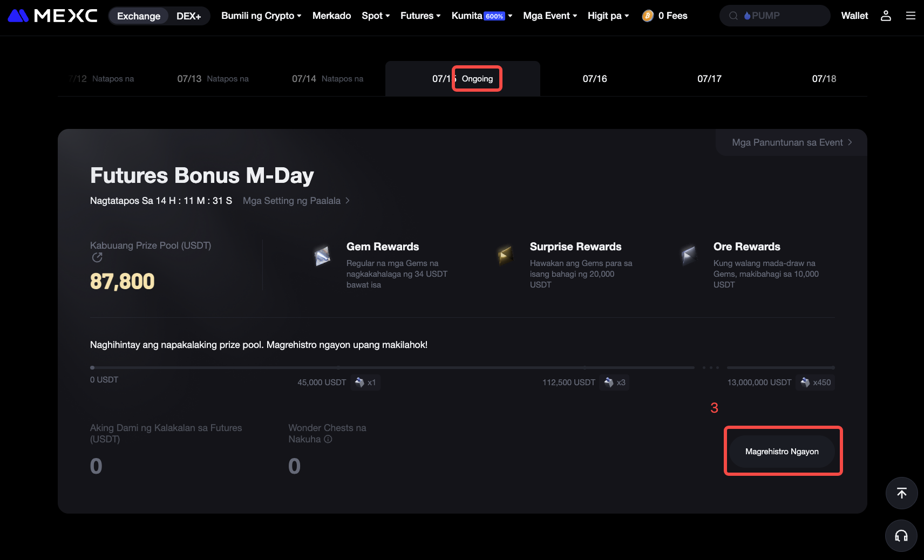Image resolution: width=924 pixels, height=560 pixels.
Task: Select the 07/17 date tab
Action: [x=709, y=79]
